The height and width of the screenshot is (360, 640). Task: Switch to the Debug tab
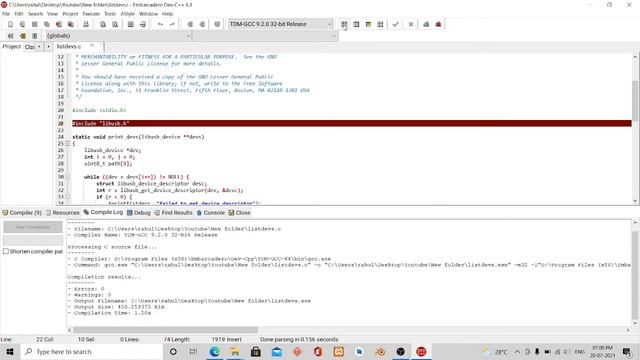coord(139,213)
